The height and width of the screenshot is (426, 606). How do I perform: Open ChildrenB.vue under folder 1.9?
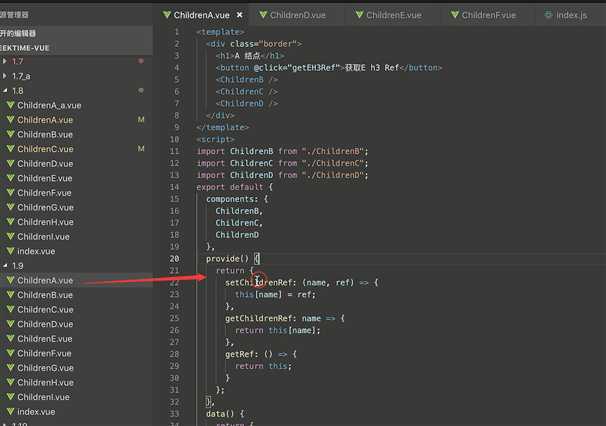click(x=45, y=295)
